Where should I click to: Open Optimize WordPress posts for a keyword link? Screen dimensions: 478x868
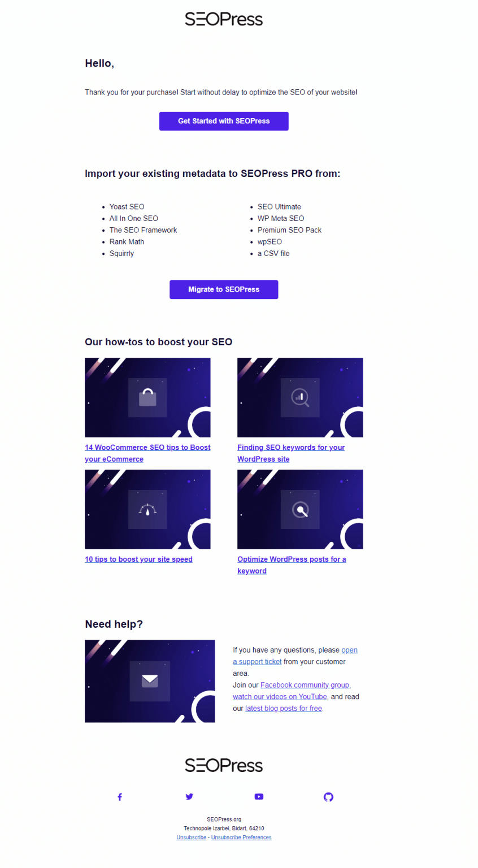tap(292, 565)
